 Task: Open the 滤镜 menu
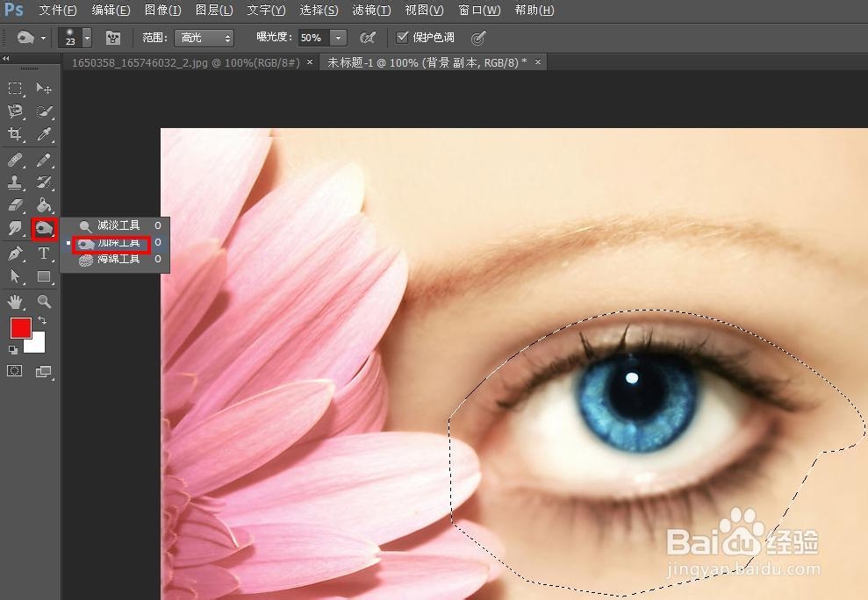point(370,11)
